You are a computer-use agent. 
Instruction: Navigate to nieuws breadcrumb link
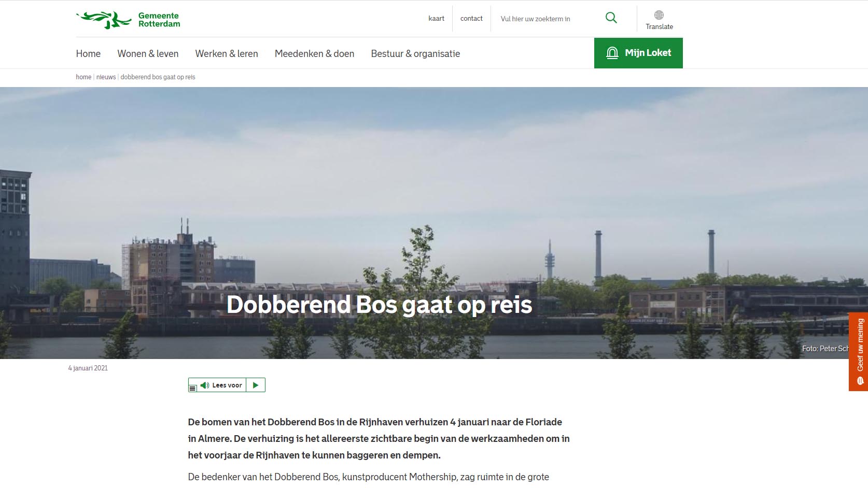[x=106, y=77]
